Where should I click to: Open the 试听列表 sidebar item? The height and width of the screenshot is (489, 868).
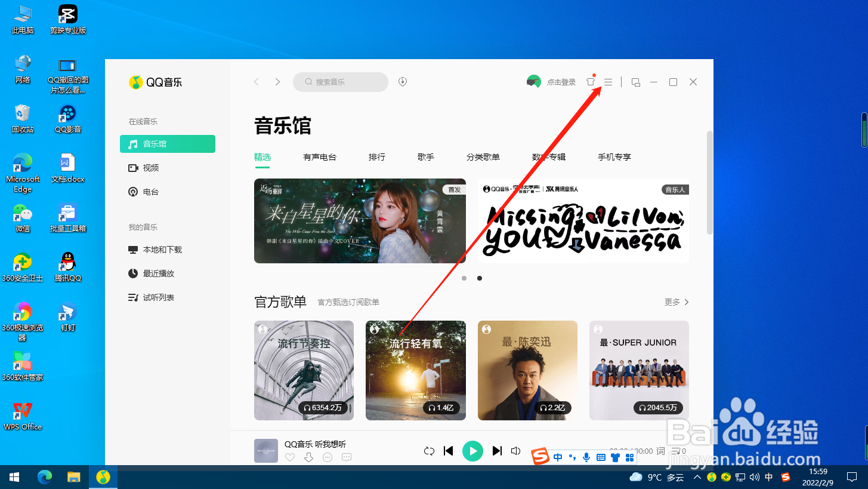pyautogui.click(x=158, y=297)
